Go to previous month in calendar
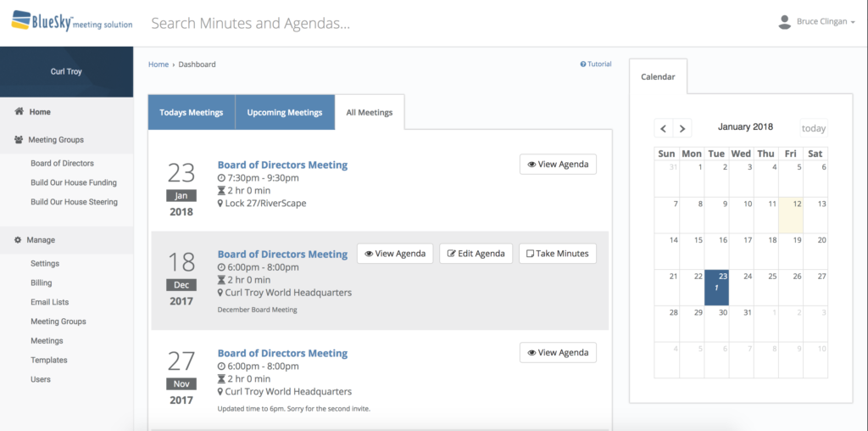The width and height of the screenshot is (868, 431). pos(664,129)
